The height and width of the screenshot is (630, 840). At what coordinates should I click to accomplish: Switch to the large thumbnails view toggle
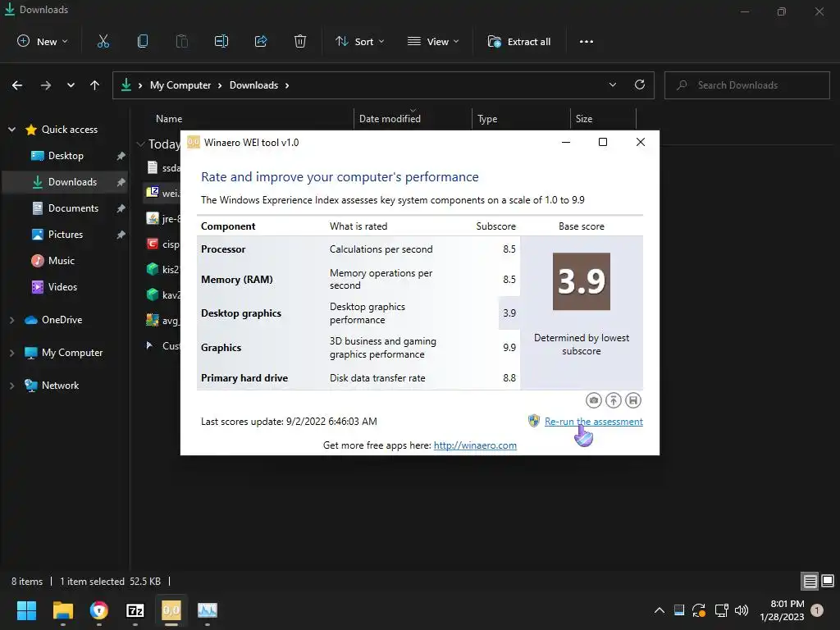(827, 582)
